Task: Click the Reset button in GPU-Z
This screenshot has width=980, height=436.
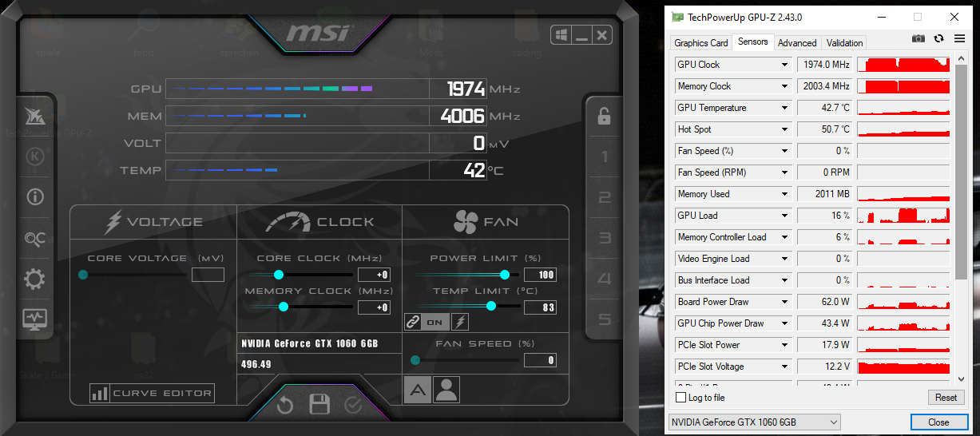Action: (946, 398)
